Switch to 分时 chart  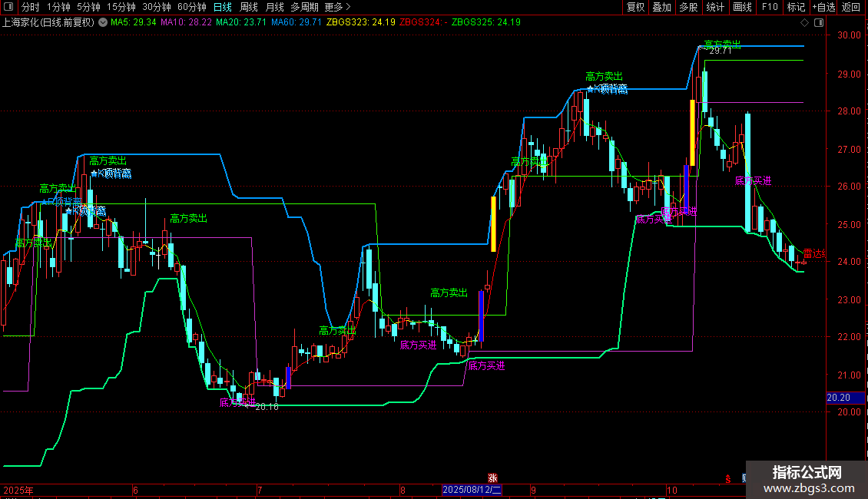tap(31, 7)
